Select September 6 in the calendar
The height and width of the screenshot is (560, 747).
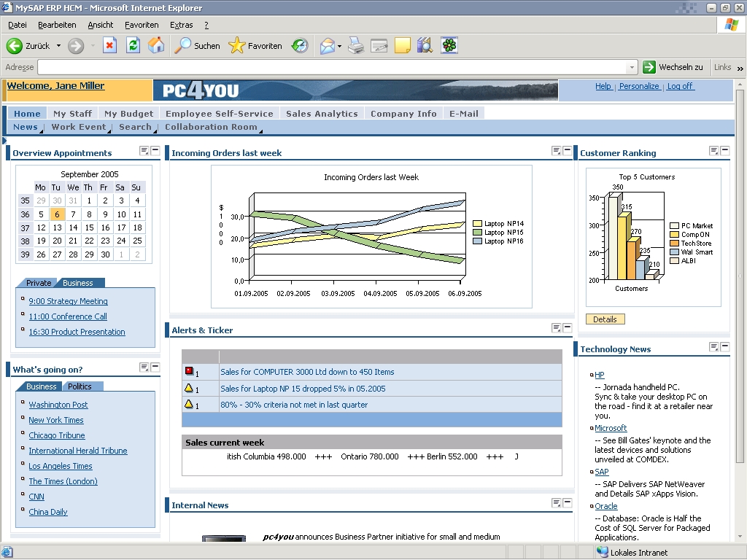tap(57, 214)
